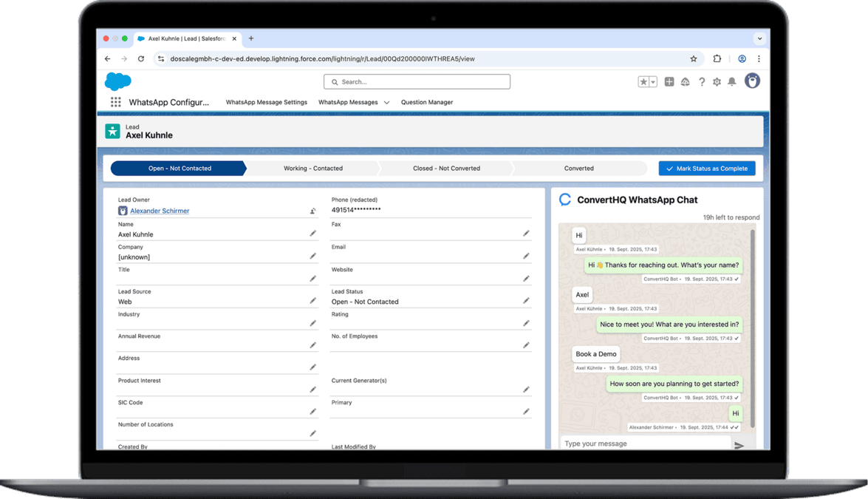Expand the WhatsApp Messages tab chevron
This screenshot has height=499, width=868.
coord(386,103)
